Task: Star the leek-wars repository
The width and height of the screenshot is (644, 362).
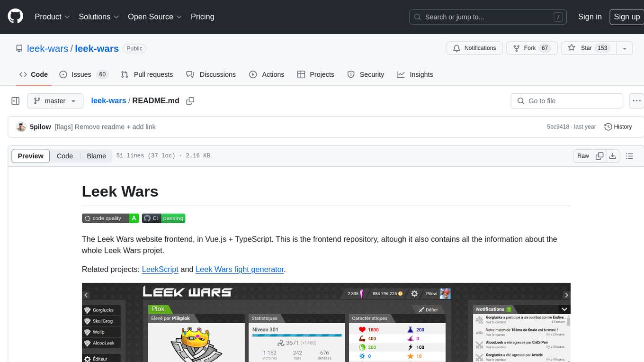Action: coord(589,48)
